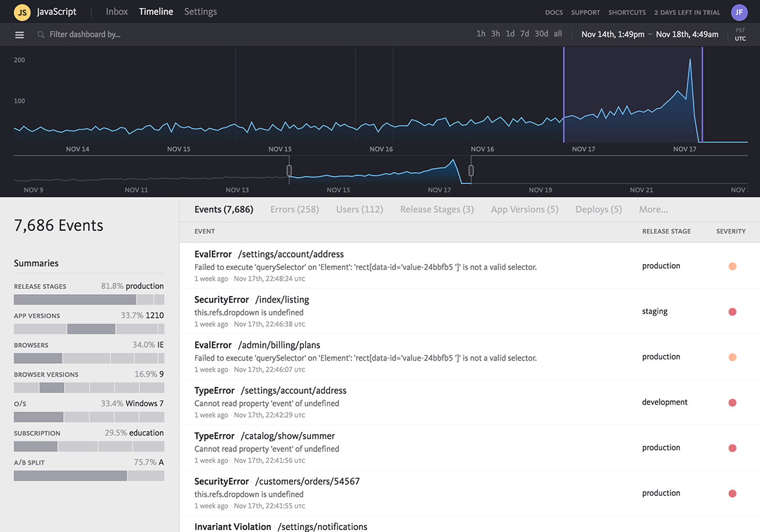760x532 pixels.
Task: Click orange severity dot for EvalError /settings/account/address
Action: click(x=732, y=266)
